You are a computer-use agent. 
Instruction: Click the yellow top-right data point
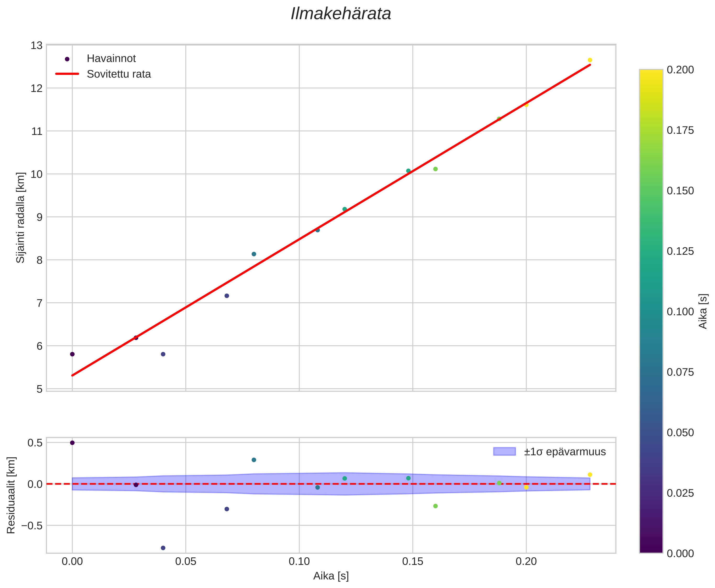coord(590,60)
